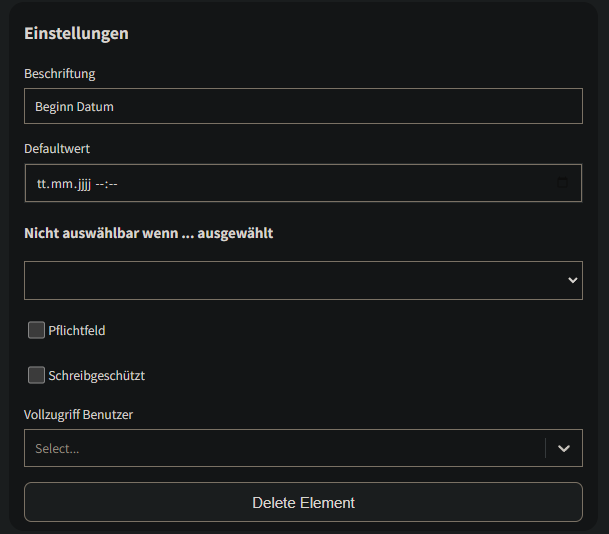This screenshot has width=609, height=534.
Task: Click into the Beschriftung text field
Action: click(x=300, y=106)
